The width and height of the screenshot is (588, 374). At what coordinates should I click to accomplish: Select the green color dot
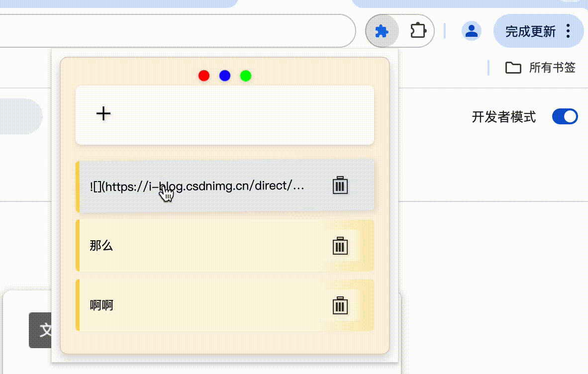(246, 76)
